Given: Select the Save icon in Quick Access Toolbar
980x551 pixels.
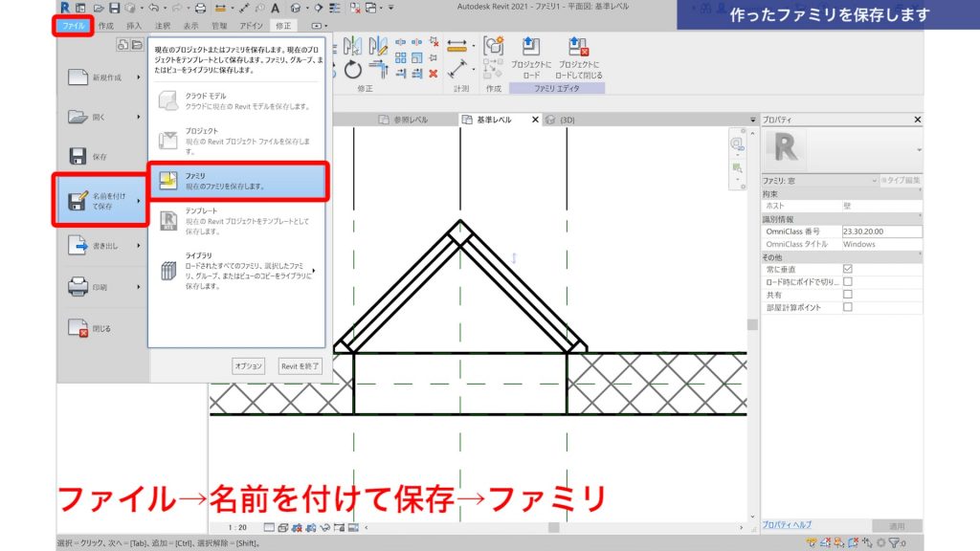Looking at the screenshot, I should (115, 8).
